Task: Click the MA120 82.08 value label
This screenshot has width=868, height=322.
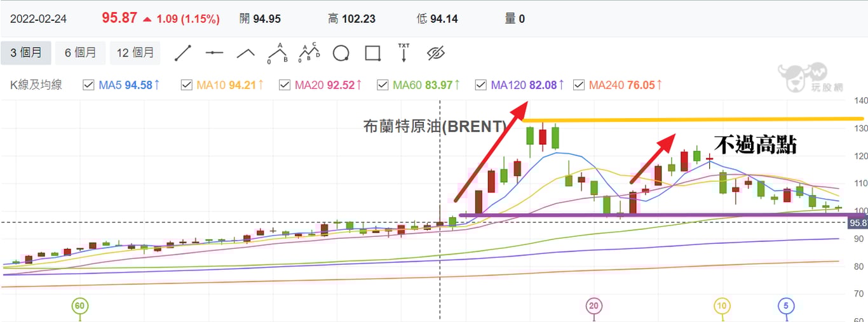Action: tap(527, 84)
